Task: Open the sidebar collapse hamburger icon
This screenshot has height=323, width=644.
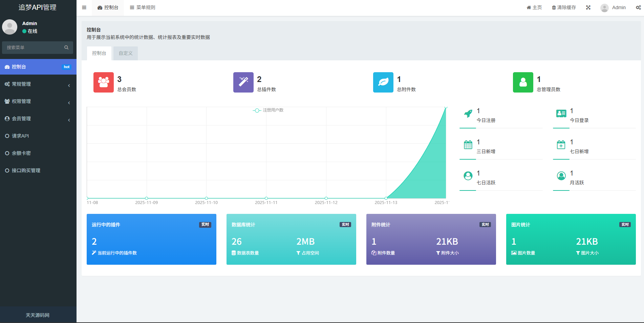Action: pos(84,7)
